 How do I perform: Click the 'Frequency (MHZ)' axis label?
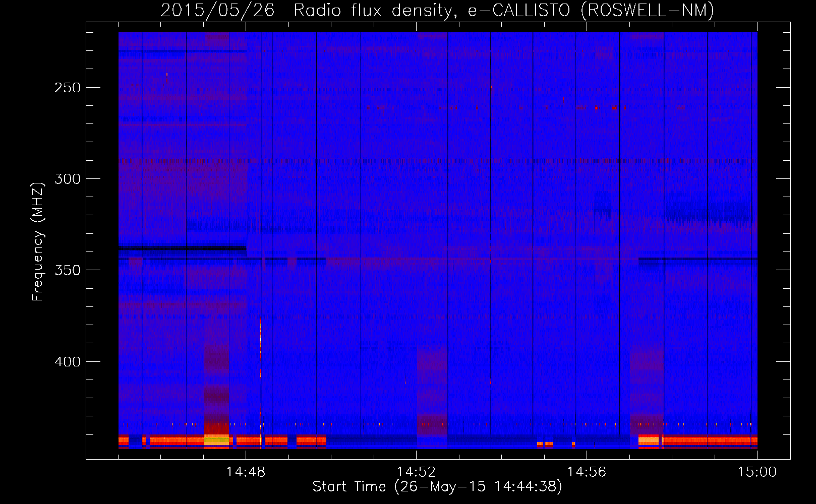point(38,242)
